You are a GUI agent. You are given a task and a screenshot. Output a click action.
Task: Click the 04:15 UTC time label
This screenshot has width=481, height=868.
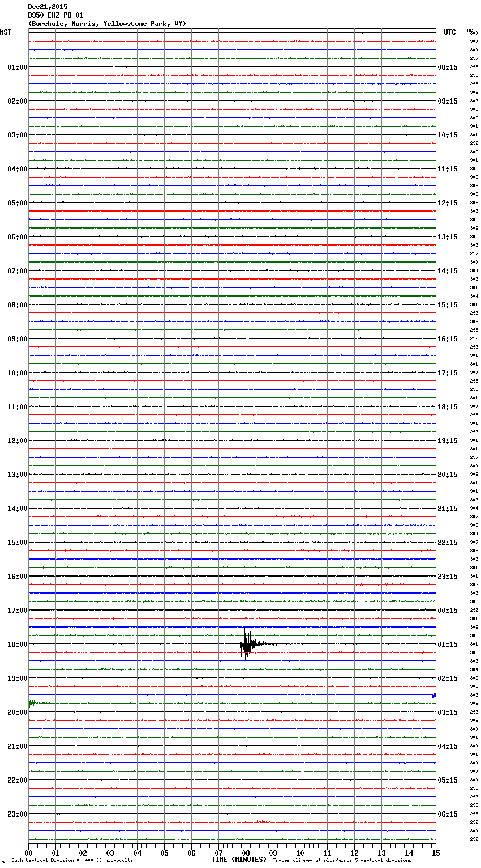[x=448, y=746]
